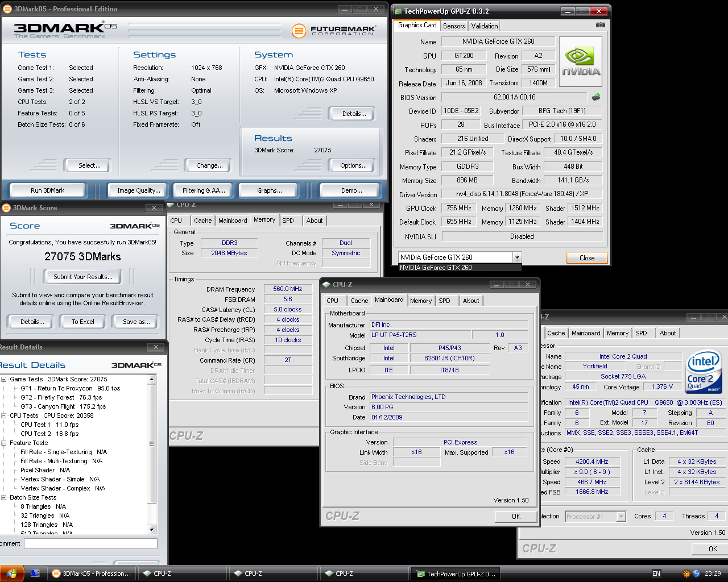Open the Graphs button

click(270, 190)
